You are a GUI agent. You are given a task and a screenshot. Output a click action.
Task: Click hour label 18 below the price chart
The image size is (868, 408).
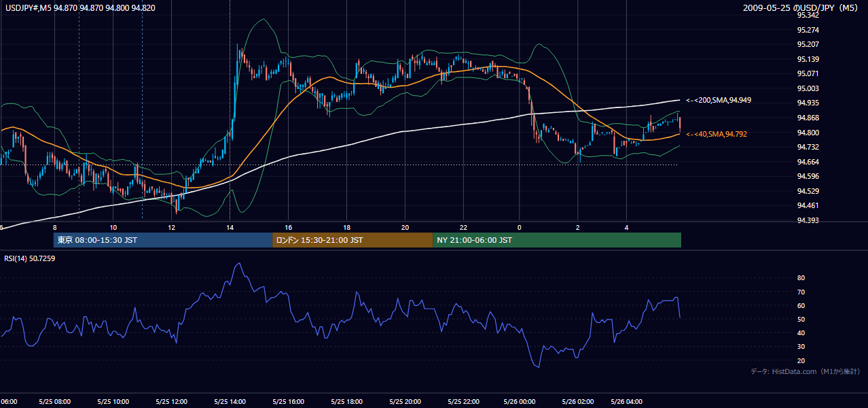tap(346, 227)
